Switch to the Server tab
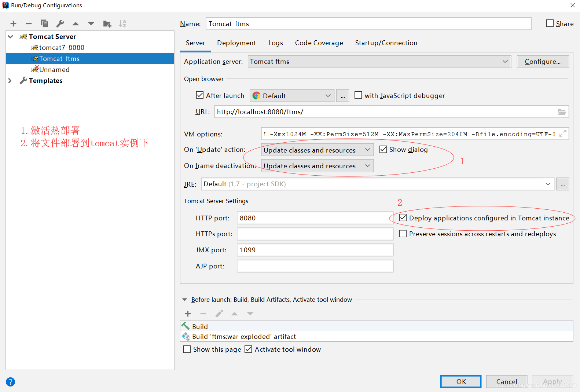 (195, 43)
